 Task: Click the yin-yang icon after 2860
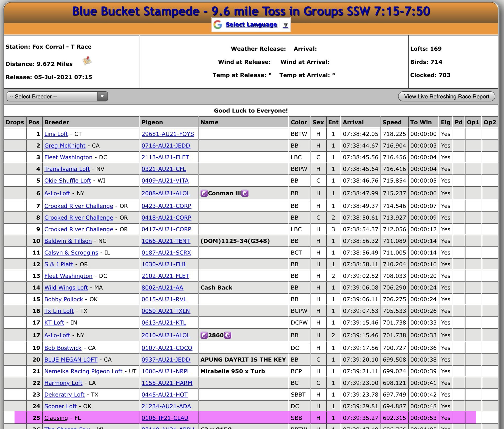click(x=228, y=335)
